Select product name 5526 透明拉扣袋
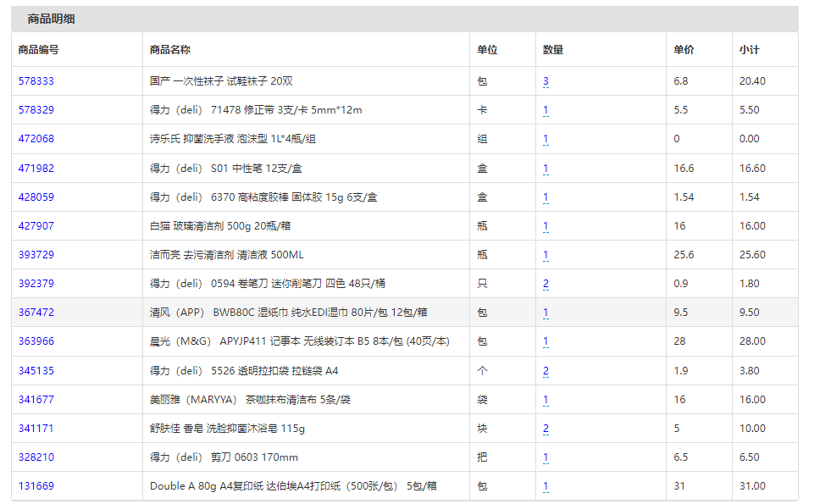 [x=244, y=371]
